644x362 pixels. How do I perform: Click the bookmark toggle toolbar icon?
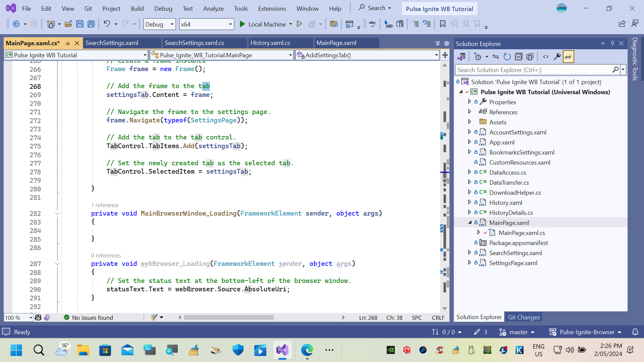(x=442, y=24)
